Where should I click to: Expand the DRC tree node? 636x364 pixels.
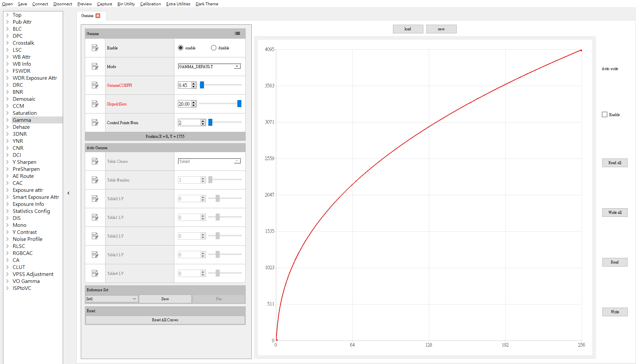7,85
